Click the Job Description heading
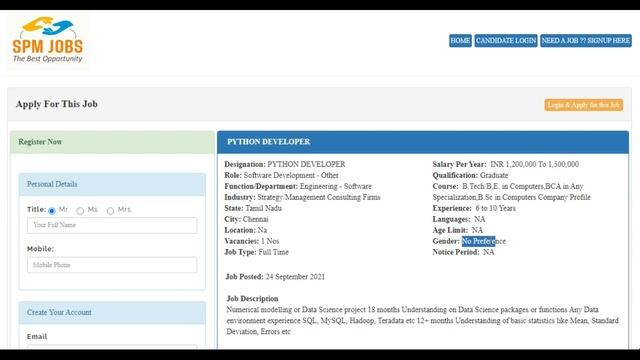 [x=252, y=298]
